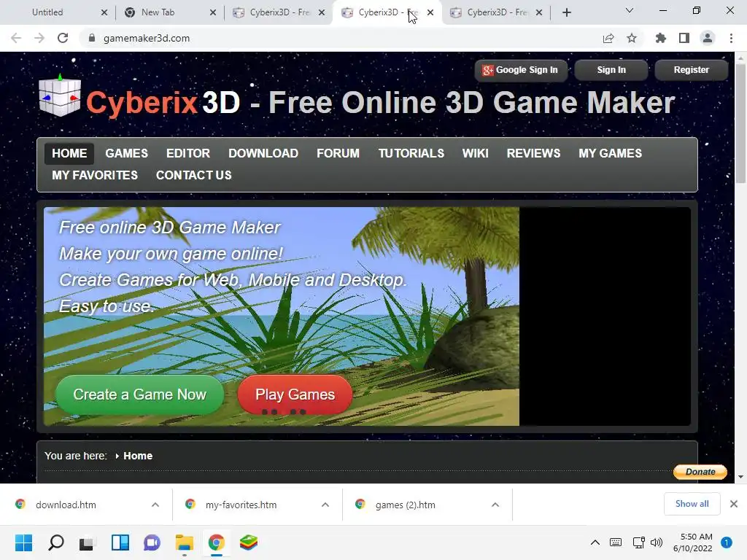Open the EDITOR menu item
Viewport: 747px width, 560px height.
187,153
